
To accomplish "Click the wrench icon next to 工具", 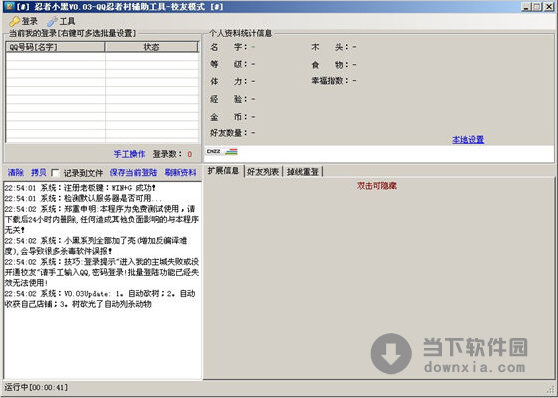I will pos(52,22).
